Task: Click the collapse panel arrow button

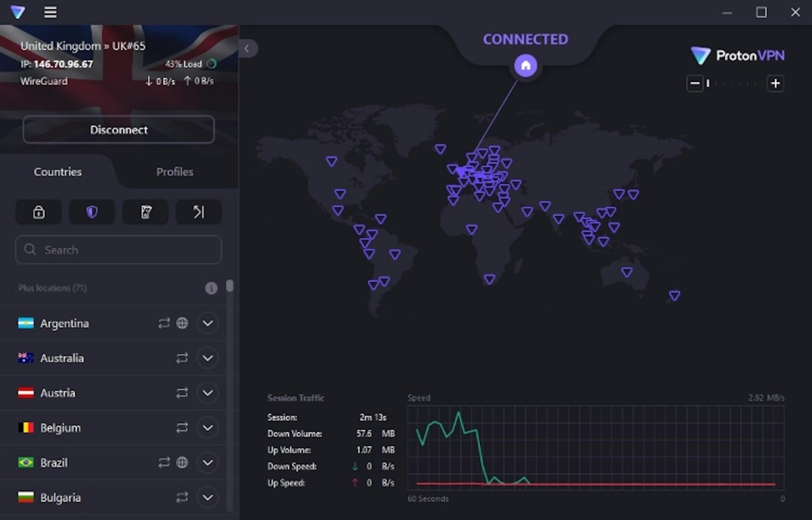Action: [247, 49]
